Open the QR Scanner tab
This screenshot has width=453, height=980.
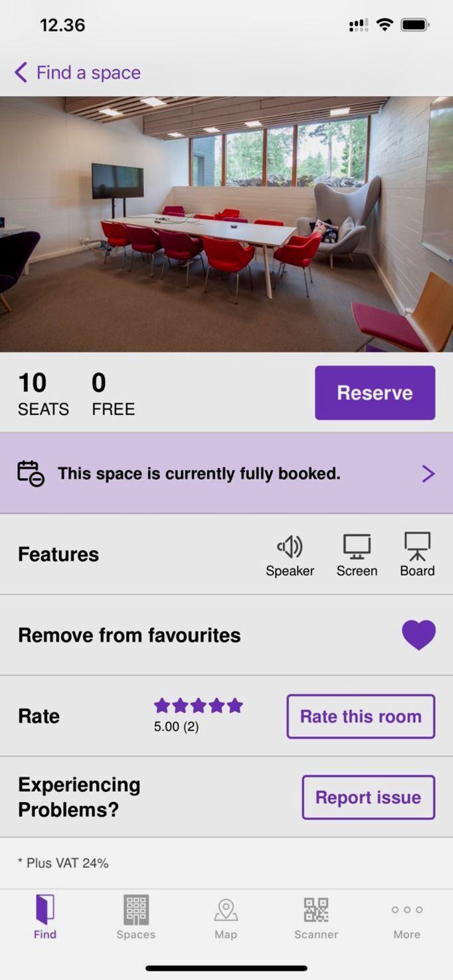(316, 917)
